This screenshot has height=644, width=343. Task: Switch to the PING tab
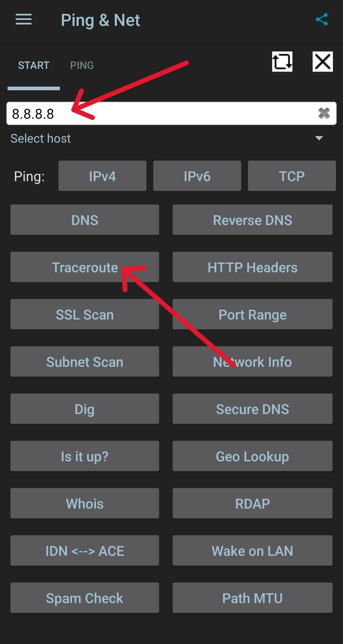(x=82, y=66)
